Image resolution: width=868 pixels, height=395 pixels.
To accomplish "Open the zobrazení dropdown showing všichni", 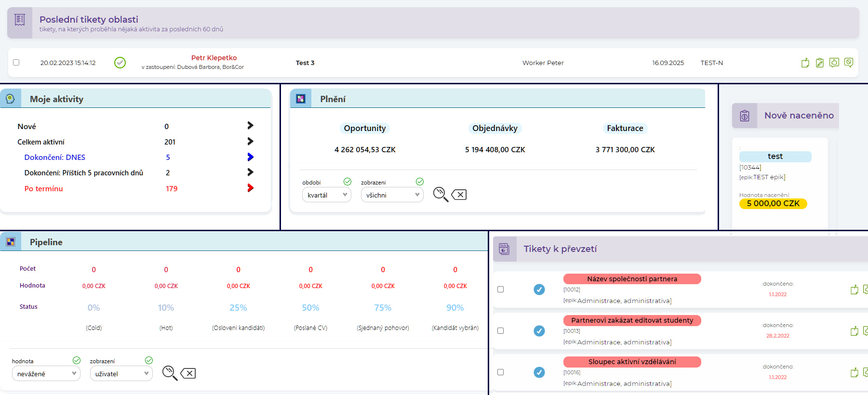I will (x=392, y=195).
